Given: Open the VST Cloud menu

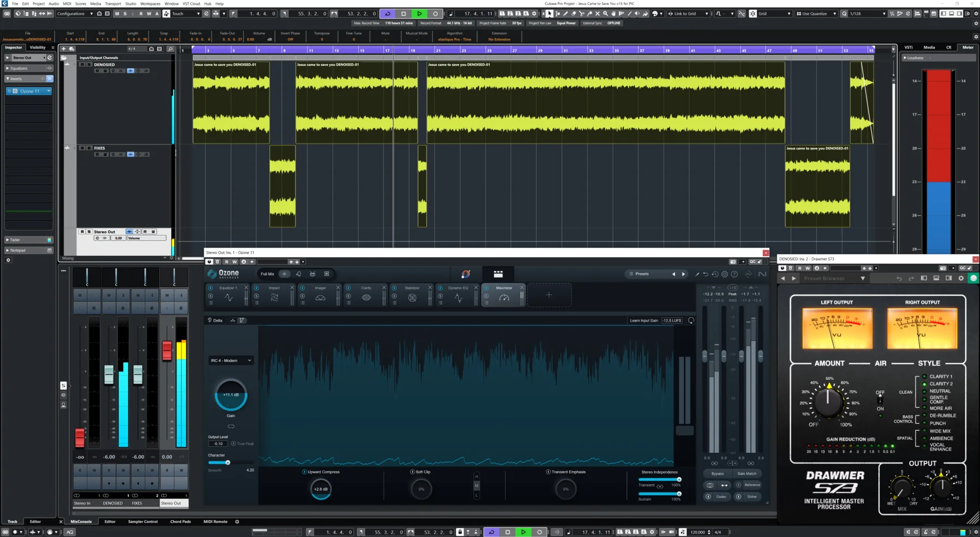Looking at the screenshot, I should (x=191, y=3).
